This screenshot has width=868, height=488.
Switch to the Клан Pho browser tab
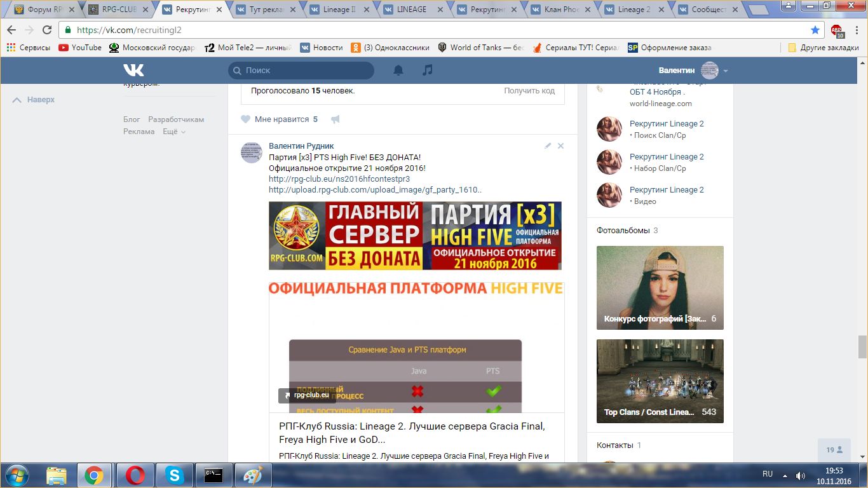[x=561, y=10]
